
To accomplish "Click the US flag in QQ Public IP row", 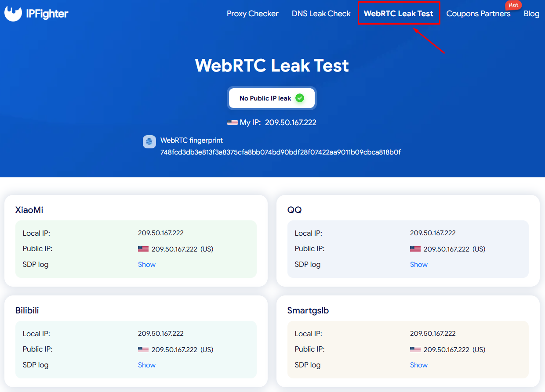I will point(415,249).
